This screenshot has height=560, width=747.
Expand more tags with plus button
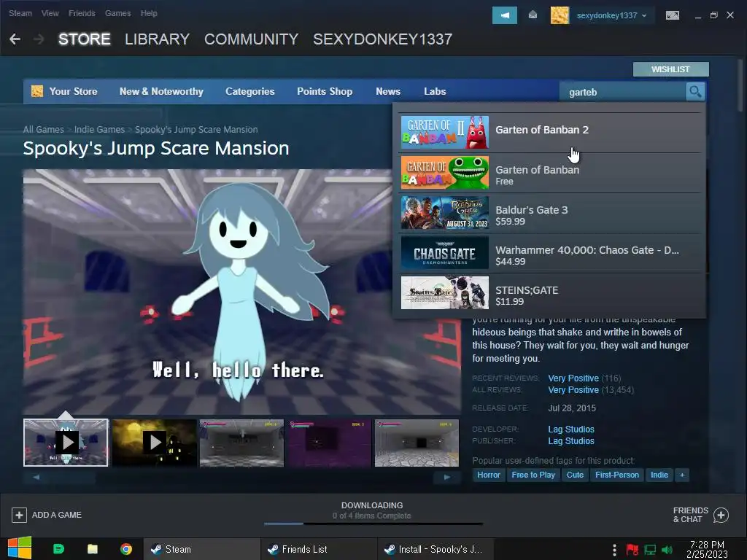pos(682,475)
